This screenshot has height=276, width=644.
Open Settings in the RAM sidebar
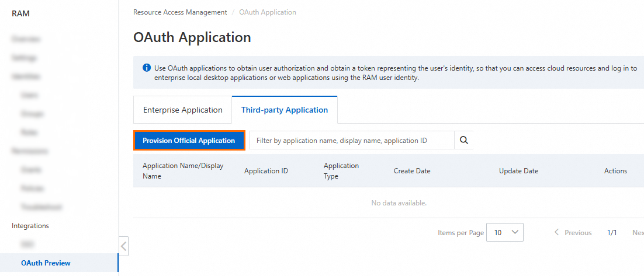point(24,58)
